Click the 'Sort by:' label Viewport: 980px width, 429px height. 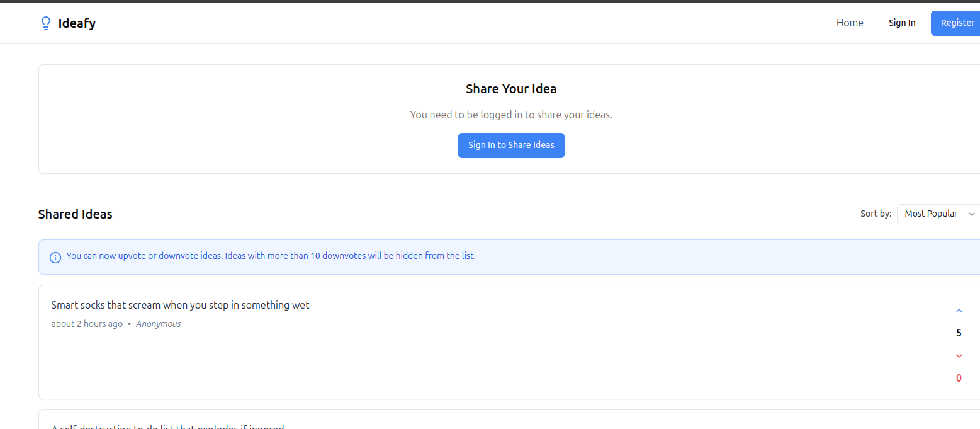pyautogui.click(x=876, y=214)
